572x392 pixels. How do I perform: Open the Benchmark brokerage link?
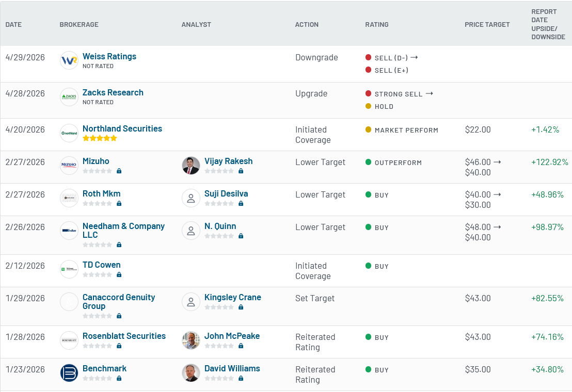[105, 368]
